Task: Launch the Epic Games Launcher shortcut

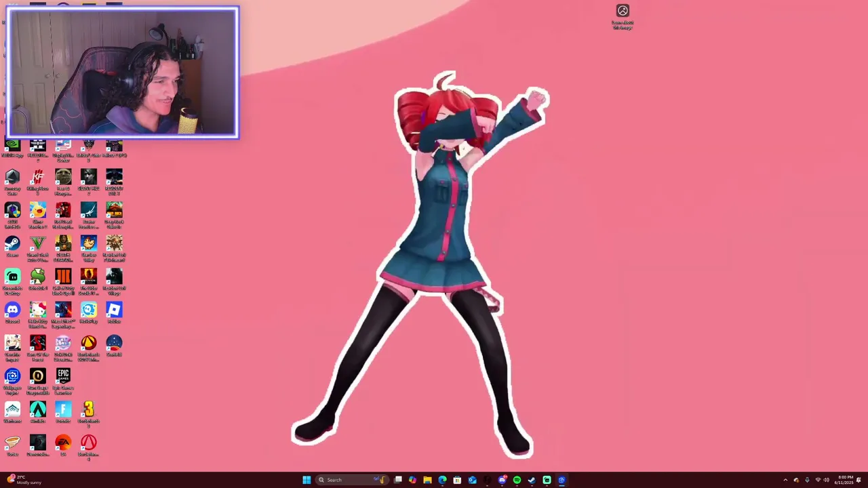Action: point(63,382)
